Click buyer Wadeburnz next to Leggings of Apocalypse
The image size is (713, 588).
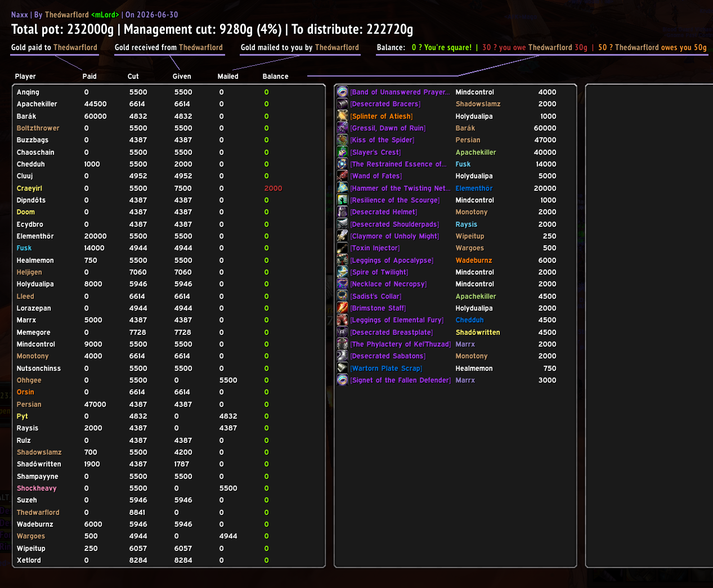click(x=474, y=261)
